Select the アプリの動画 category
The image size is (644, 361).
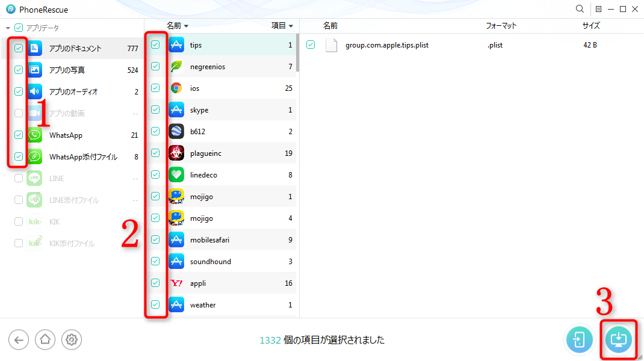pyautogui.click(x=73, y=113)
